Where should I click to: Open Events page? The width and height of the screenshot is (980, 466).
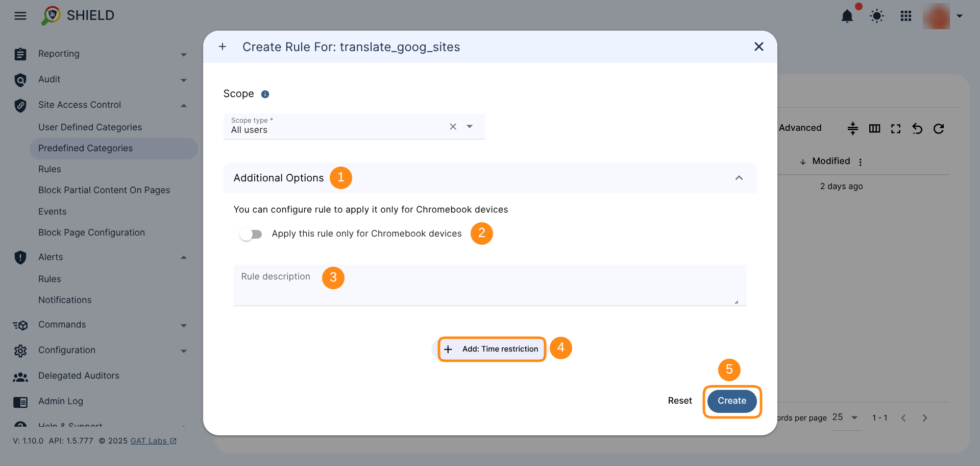click(52, 212)
